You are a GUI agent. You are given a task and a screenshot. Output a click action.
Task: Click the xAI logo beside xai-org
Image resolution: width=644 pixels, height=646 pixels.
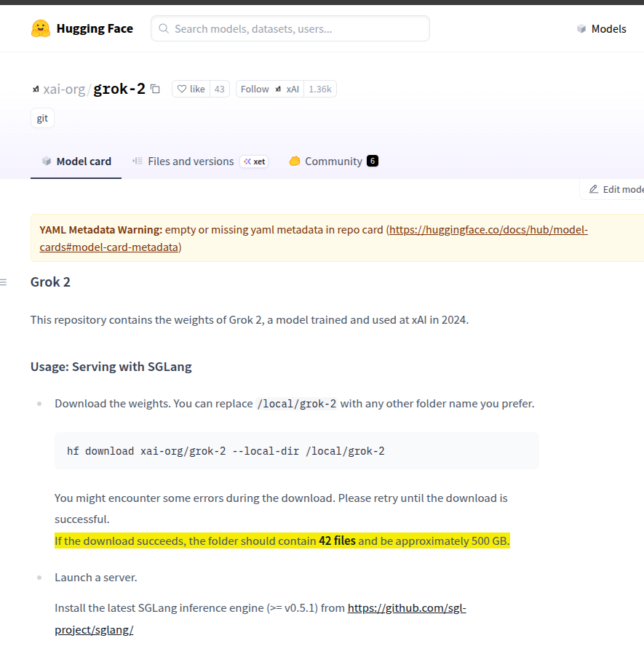(36, 89)
